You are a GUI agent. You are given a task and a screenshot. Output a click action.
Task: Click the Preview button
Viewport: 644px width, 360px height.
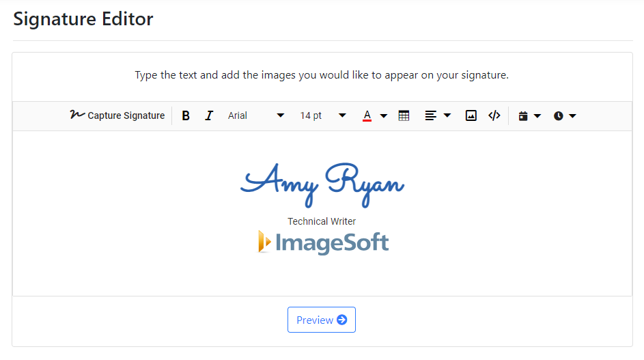coord(322,320)
